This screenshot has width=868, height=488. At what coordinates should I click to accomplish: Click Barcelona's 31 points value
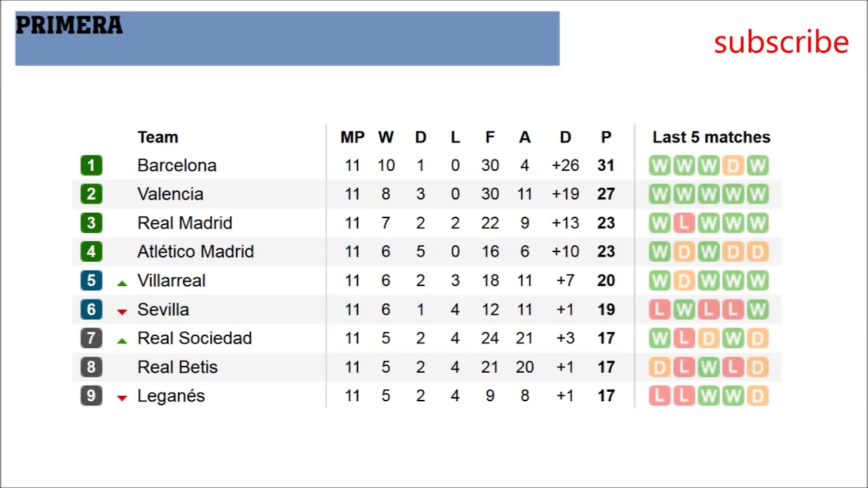tap(606, 165)
